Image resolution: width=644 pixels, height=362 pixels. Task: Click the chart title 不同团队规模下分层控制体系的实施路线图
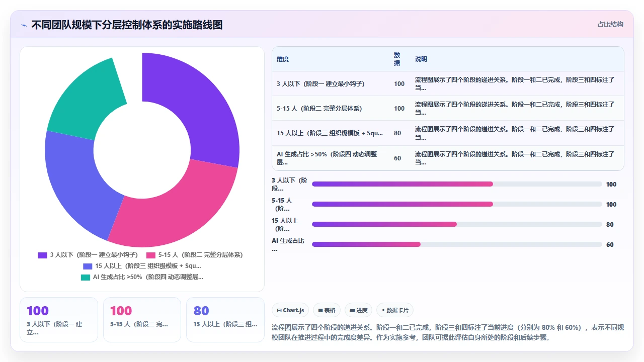coord(127,25)
